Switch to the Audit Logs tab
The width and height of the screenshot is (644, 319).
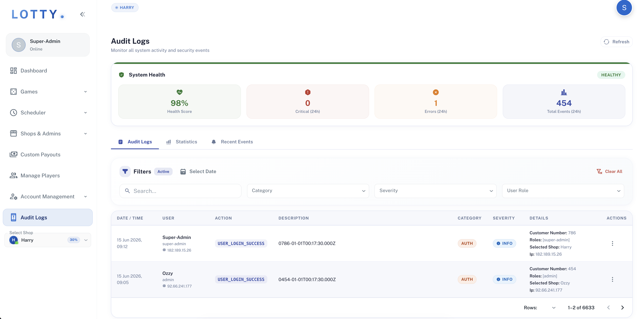135,142
